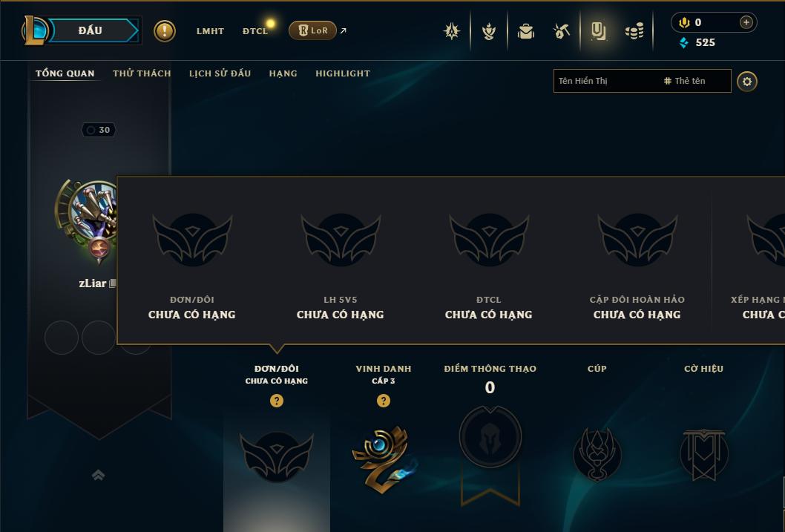Expand the profile banner upward chevron
Screen dimensions: 785x532
(x=99, y=475)
